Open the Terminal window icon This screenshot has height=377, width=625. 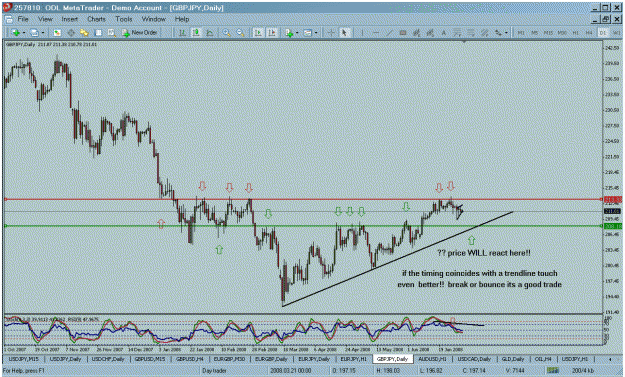tap(98, 33)
